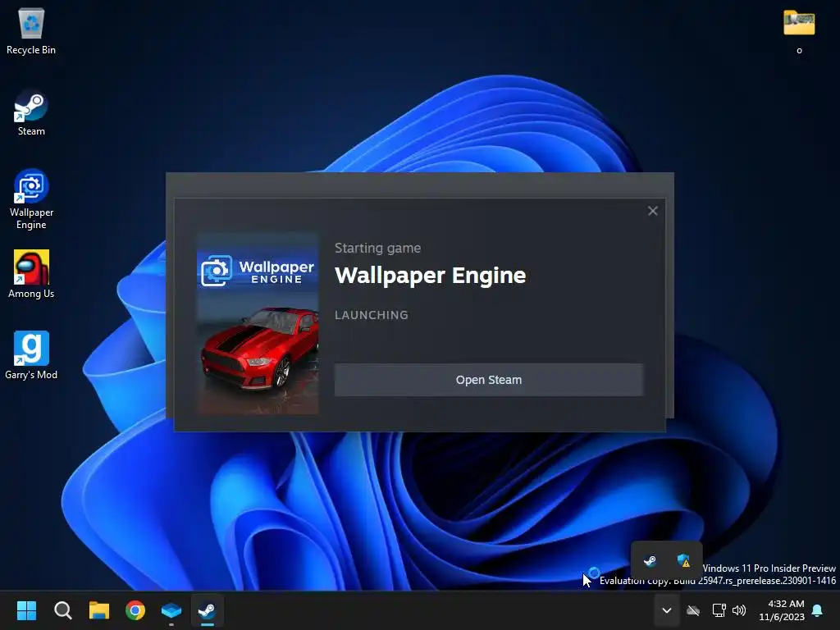Click the Steam icon in tray overflow
Screen dimensions: 840x630
point(650,561)
